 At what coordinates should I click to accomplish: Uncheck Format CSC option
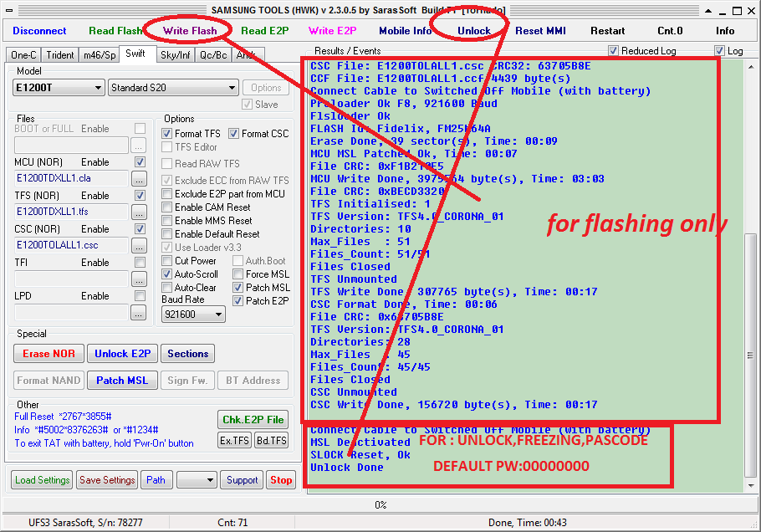point(234,134)
